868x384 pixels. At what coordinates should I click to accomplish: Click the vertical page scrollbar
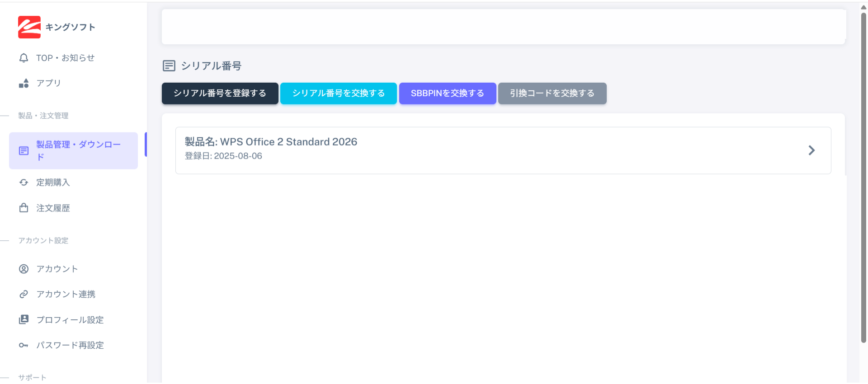(863, 181)
